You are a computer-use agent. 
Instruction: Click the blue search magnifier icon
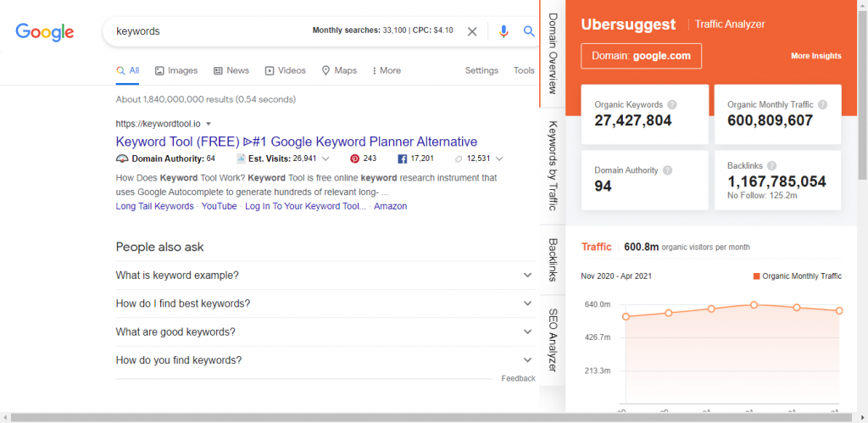click(529, 31)
